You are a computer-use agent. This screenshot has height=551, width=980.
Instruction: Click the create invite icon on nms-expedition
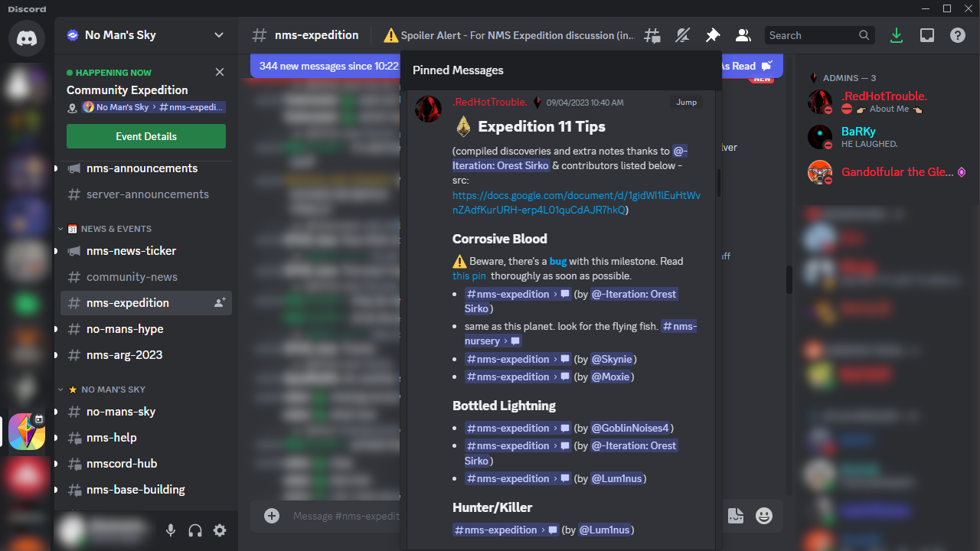click(x=220, y=303)
